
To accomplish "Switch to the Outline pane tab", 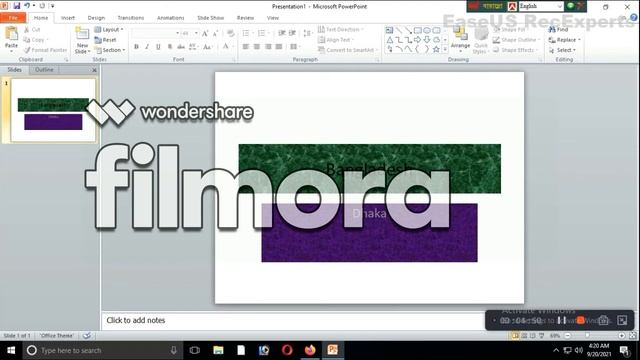I will 44,70.
